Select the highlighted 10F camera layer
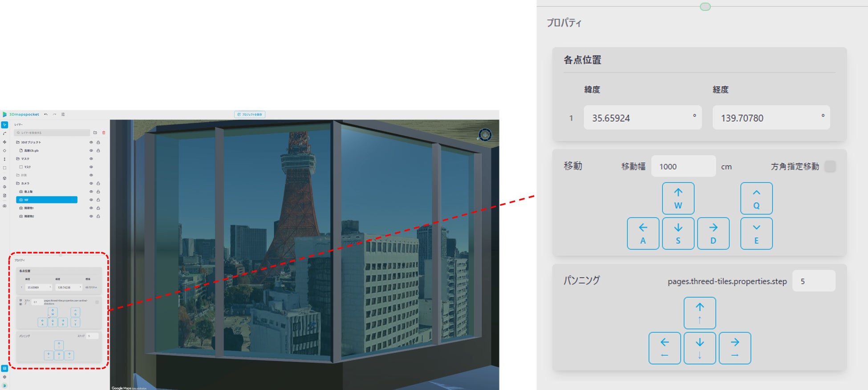The image size is (868, 390). click(47, 200)
